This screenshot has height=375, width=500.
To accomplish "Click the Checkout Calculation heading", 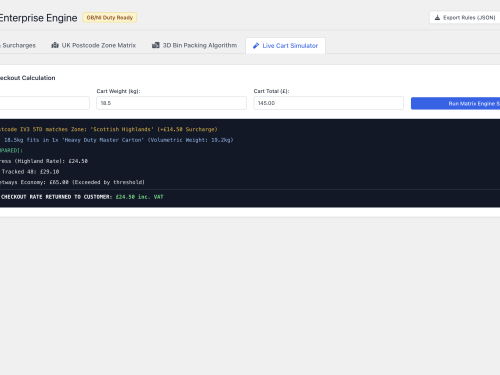I will coord(28,78).
